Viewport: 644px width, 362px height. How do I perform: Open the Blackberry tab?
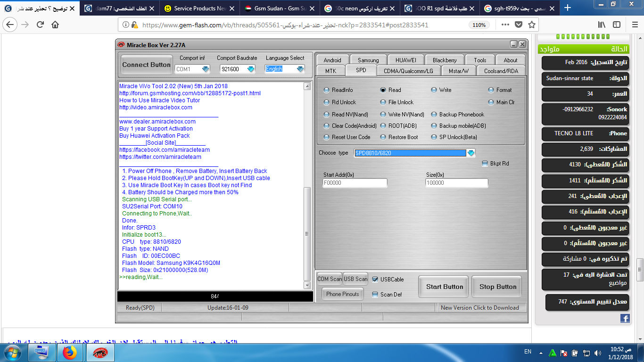[445, 60]
